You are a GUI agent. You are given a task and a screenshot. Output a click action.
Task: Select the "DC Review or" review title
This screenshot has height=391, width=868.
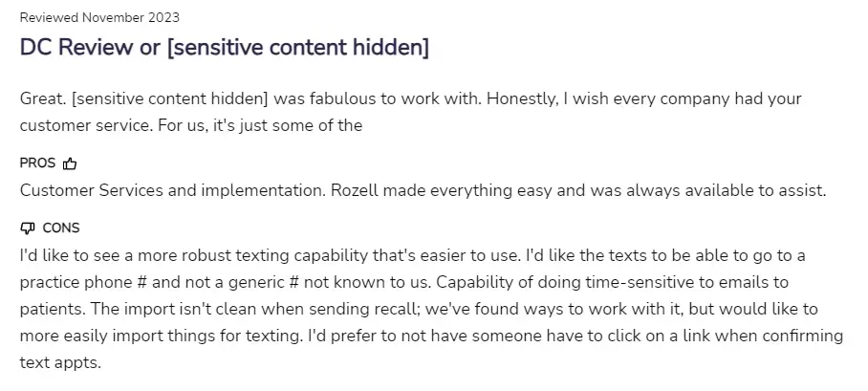tap(90, 48)
